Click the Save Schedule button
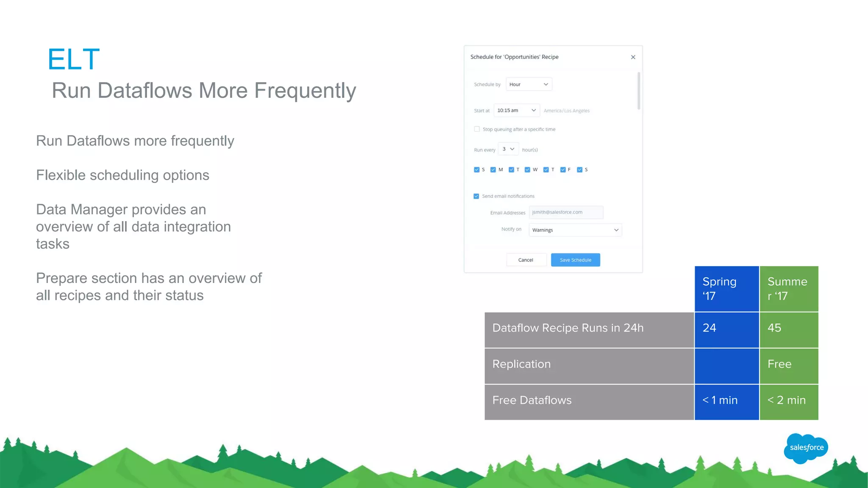 [x=576, y=260]
